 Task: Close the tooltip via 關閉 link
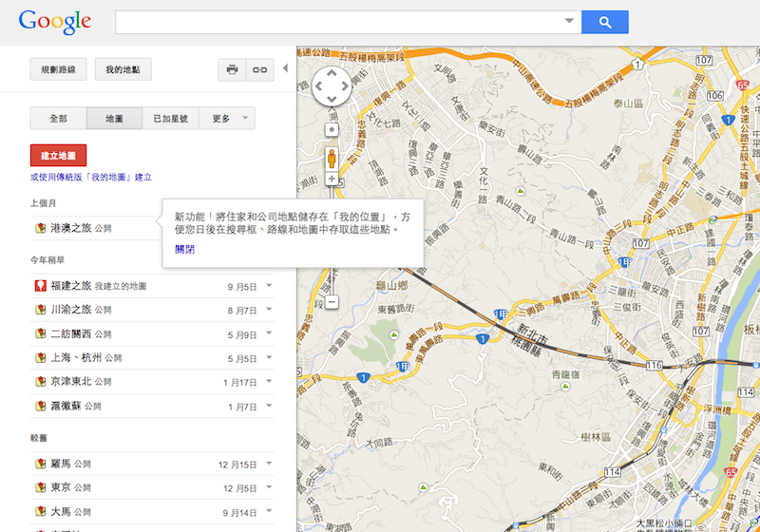(184, 249)
